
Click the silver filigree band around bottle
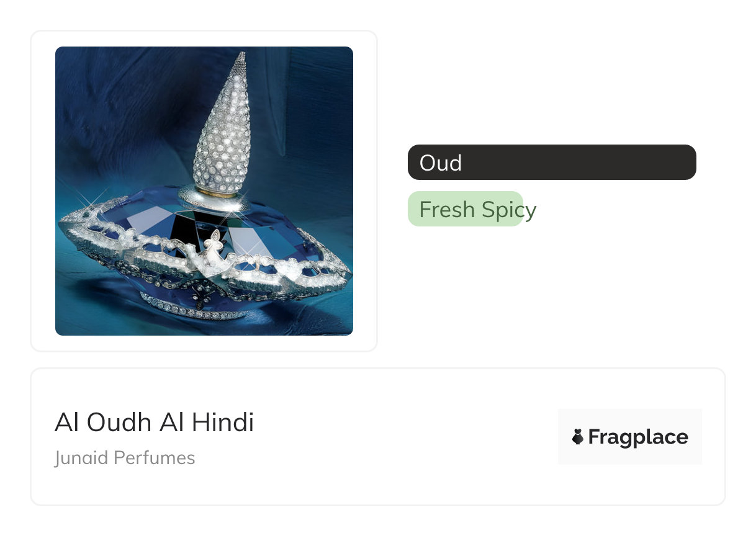[x=205, y=261]
